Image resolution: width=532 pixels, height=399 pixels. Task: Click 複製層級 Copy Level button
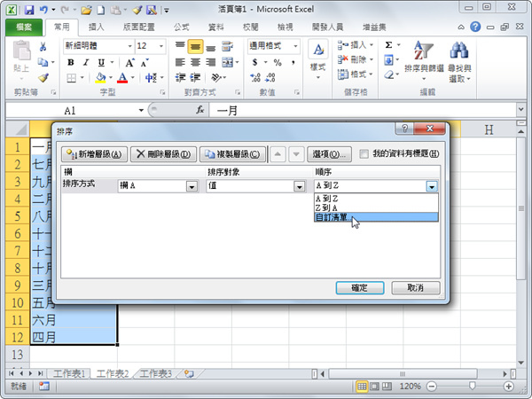point(232,154)
